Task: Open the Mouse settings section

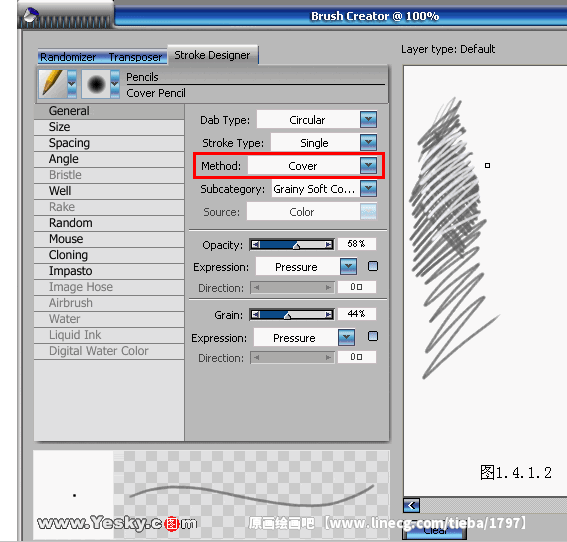Action: click(x=109, y=239)
